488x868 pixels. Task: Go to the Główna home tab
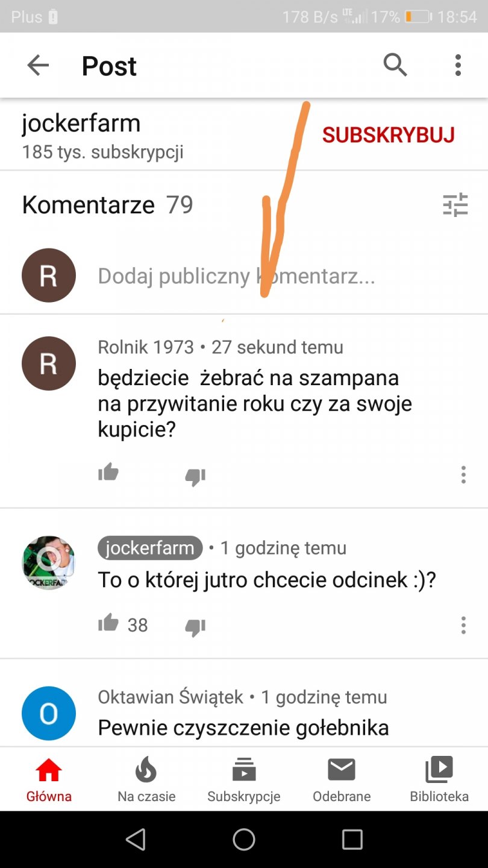point(49,779)
